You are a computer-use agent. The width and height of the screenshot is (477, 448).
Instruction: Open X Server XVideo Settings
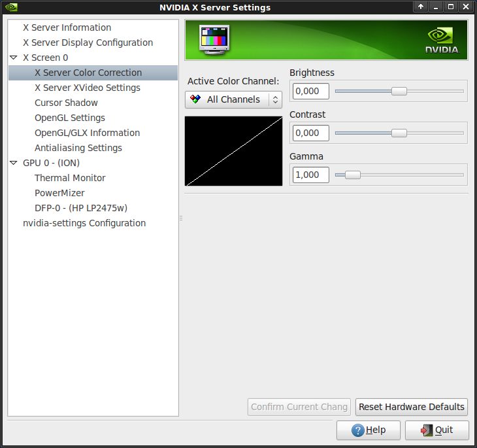(88, 88)
